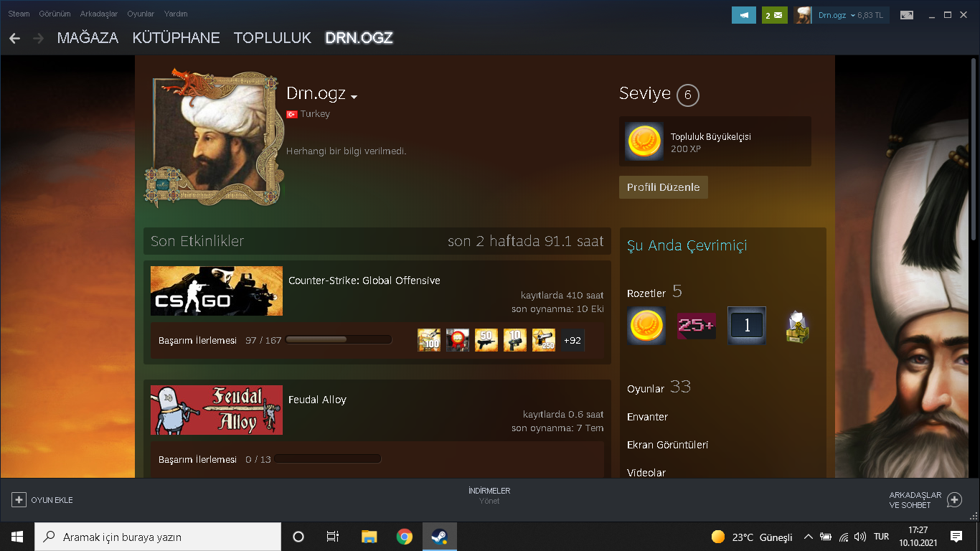Image resolution: width=980 pixels, height=551 pixels.
Task: Open the Oyunlar menu
Action: click(x=141, y=14)
